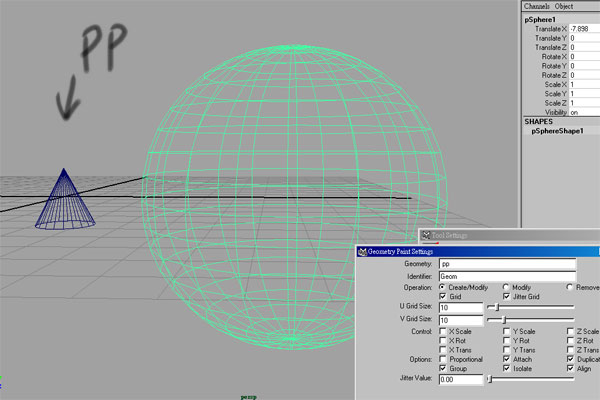
Task: Enable X Trans control
Action: (x=443, y=349)
